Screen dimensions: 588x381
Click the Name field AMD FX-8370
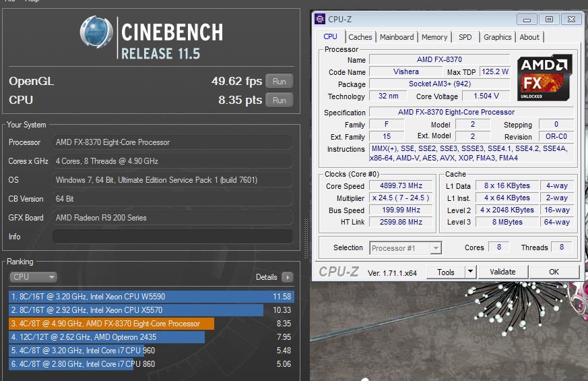coord(439,59)
